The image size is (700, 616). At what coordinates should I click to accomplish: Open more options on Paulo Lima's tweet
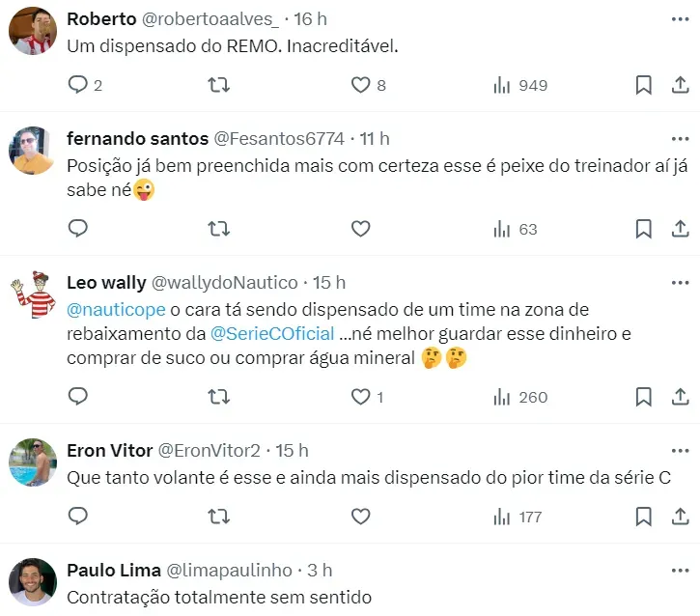point(679,571)
